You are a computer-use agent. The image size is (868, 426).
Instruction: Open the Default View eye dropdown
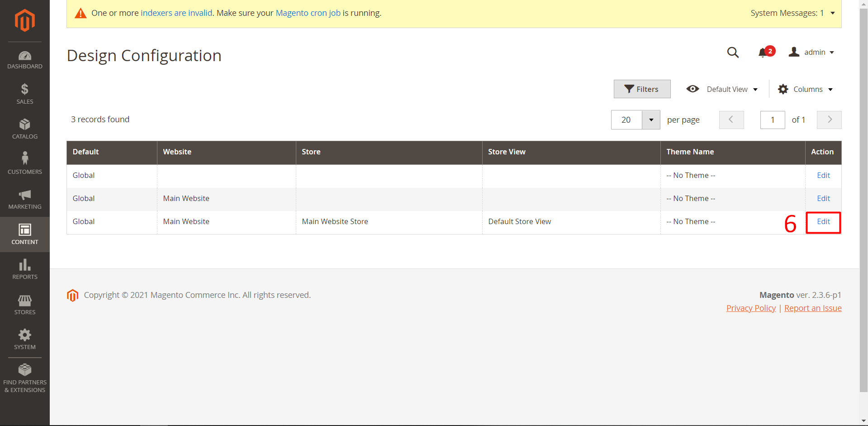pos(722,89)
